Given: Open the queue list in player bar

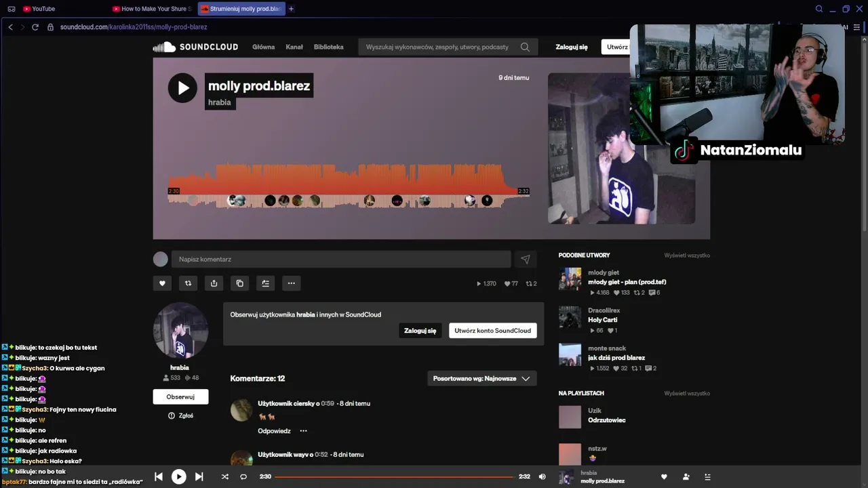Looking at the screenshot, I should (707, 476).
